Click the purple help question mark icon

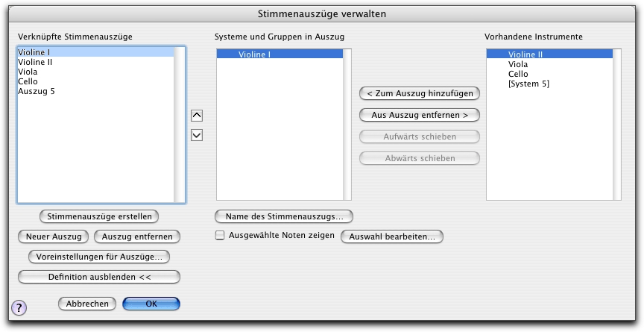click(19, 307)
